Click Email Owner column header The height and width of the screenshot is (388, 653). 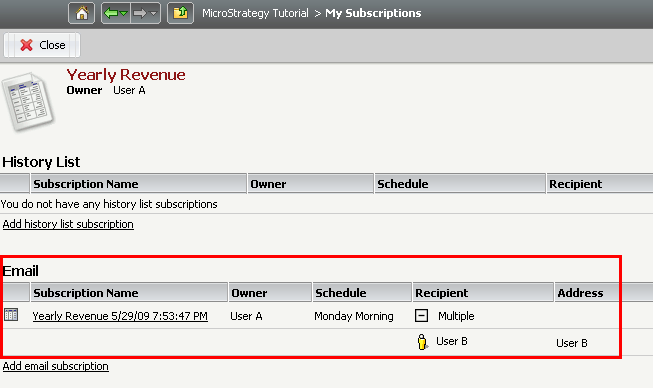tap(270, 293)
